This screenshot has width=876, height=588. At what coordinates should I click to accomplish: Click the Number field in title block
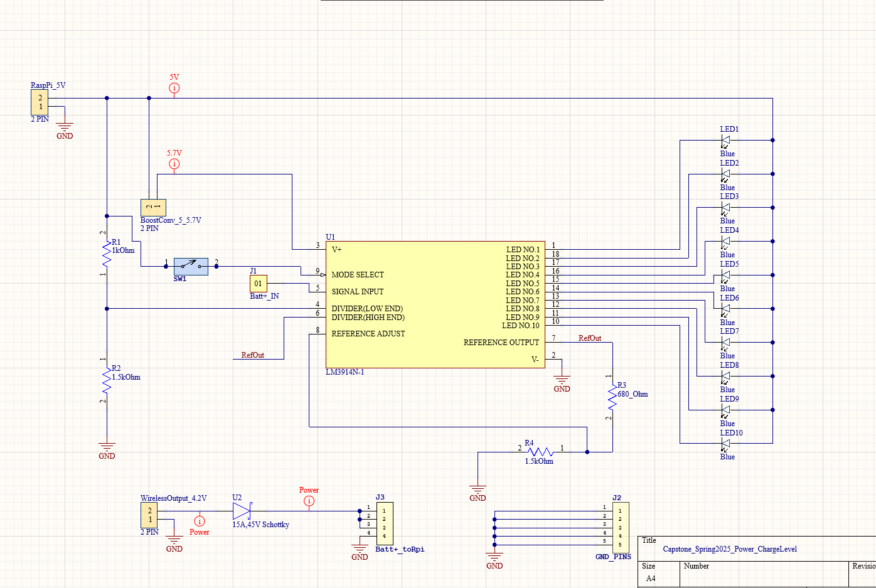[697, 566]
